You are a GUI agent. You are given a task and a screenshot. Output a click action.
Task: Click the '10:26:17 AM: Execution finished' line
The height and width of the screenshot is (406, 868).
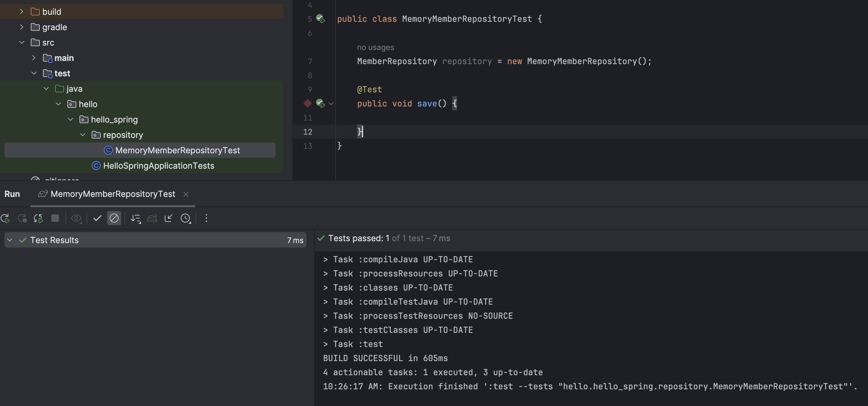pyautogui.click(x=590, y=387)
